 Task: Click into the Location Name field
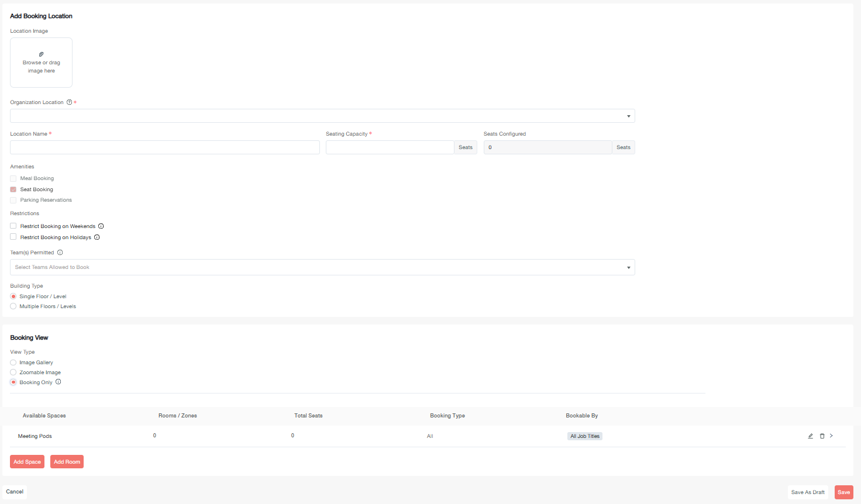pos(165,147)
